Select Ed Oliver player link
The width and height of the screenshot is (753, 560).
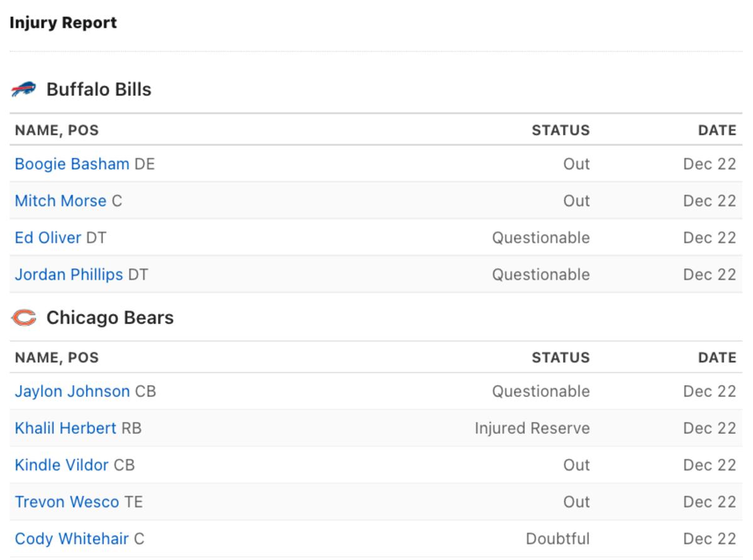48,238
